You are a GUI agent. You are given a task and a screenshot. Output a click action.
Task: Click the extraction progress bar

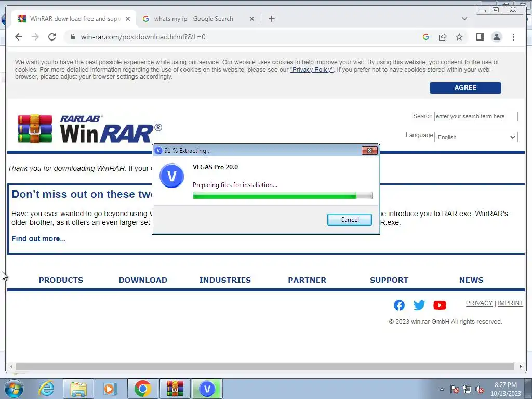(x=282, y=196)
